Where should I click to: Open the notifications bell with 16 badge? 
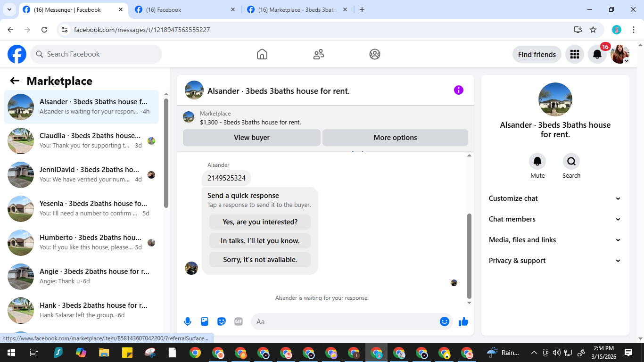click(x=597, y=54)
